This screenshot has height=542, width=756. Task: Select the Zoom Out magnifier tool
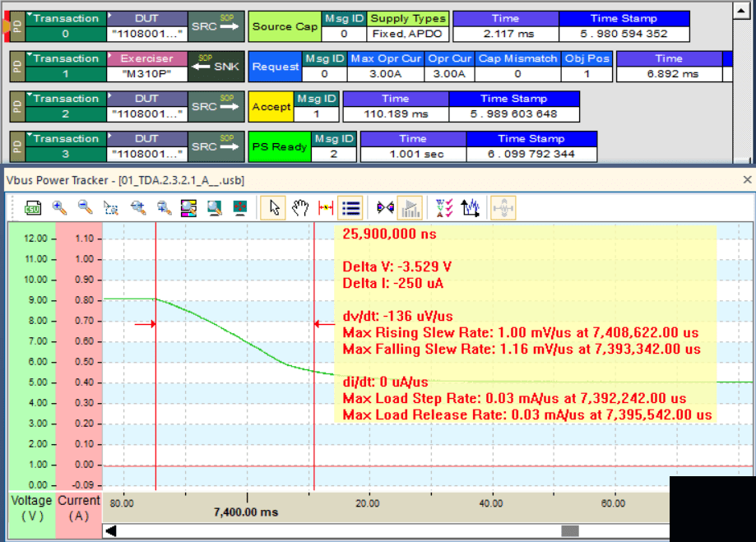tap(84, 208)
